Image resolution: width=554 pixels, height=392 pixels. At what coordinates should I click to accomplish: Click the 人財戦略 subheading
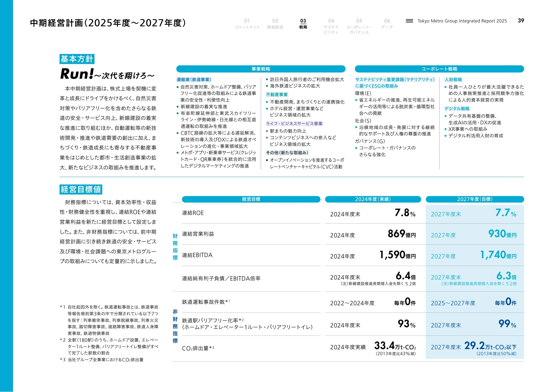[x=453, y=80]
